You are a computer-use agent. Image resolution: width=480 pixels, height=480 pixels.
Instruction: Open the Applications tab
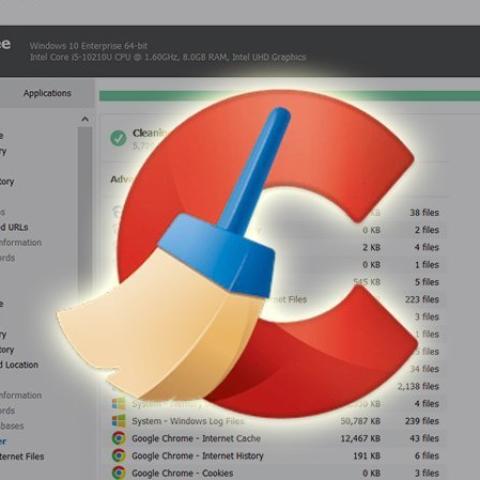pos(47,93)
